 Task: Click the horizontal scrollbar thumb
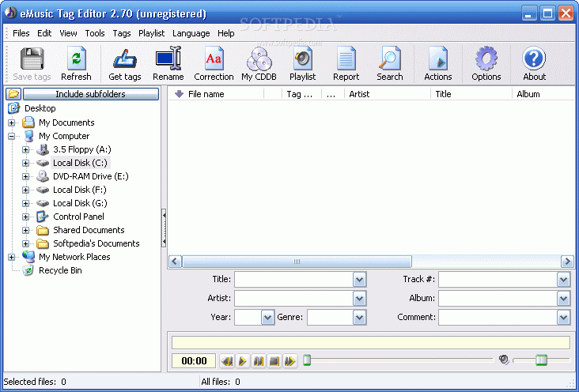click(x=297, y=262)
